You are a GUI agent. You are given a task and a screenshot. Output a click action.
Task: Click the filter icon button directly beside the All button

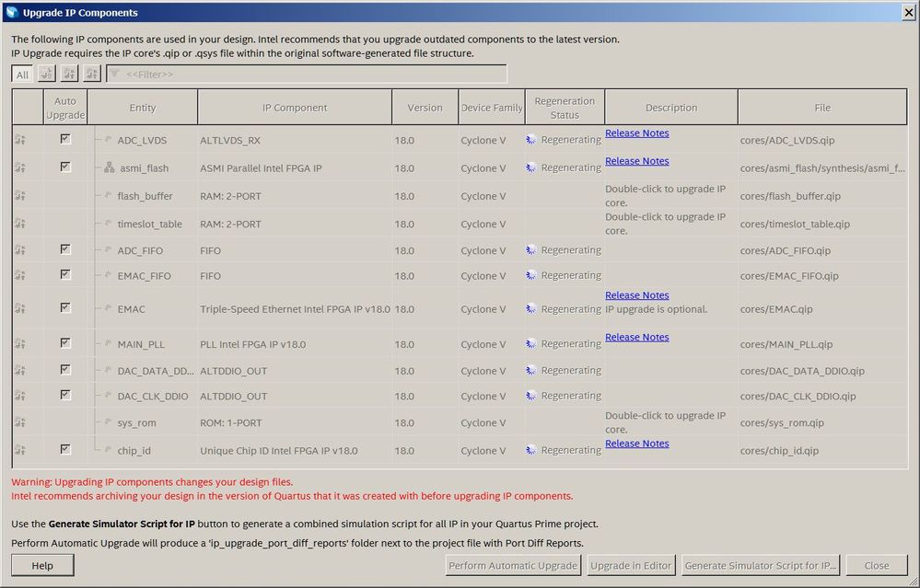[x=46, y=74]
